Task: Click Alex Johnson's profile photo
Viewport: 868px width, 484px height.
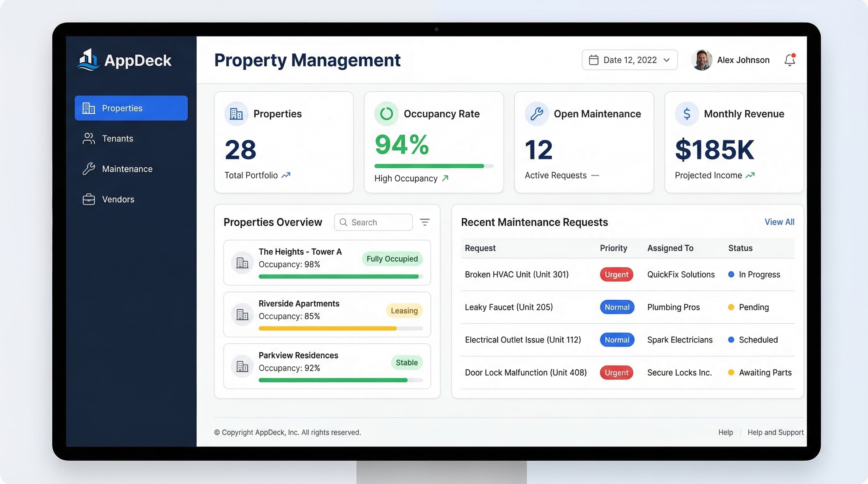Action: pyautogui.click(x=701, y=60)
